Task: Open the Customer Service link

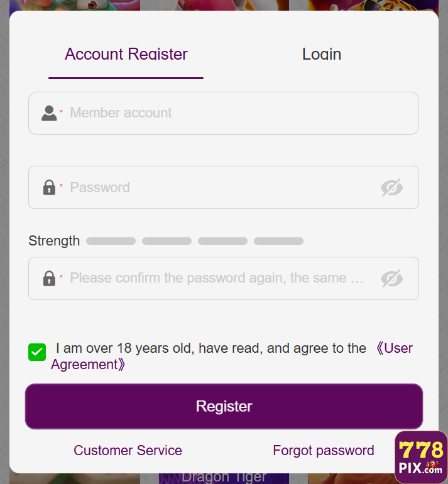Action: pyautogui.click(x=128, y=450)
